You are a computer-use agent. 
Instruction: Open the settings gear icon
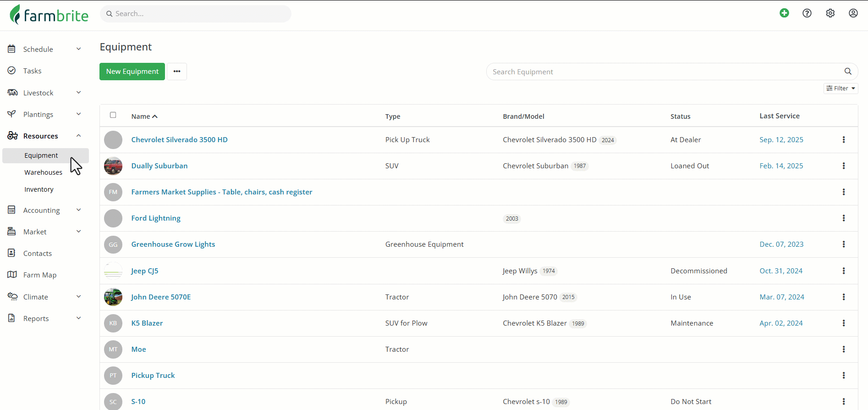click(830, 13)
